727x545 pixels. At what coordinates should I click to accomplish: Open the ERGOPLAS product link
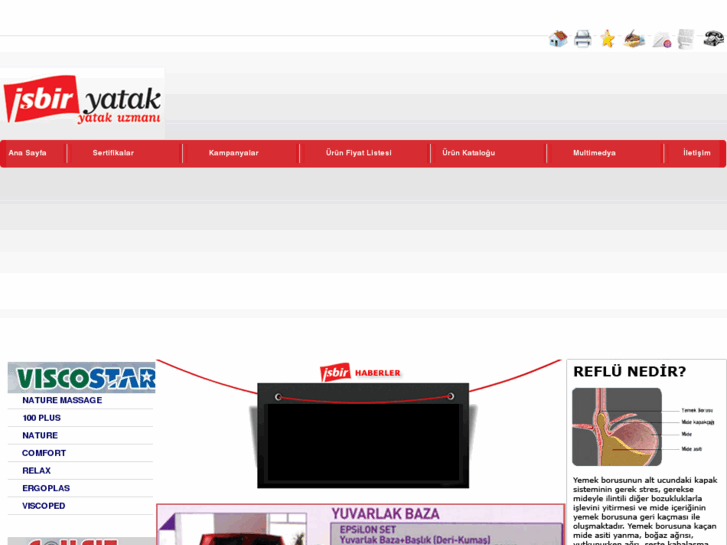point(46,488)
